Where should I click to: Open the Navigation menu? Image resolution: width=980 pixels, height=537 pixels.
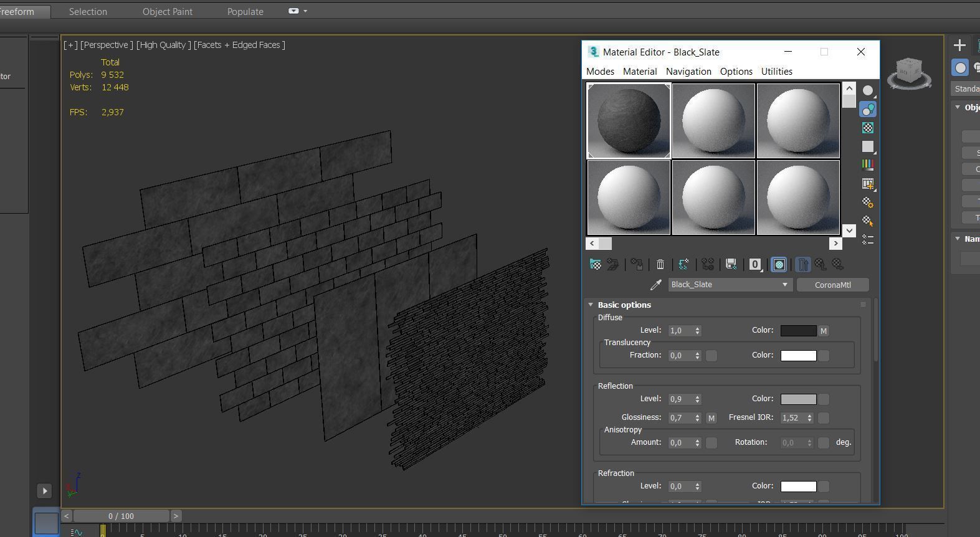688,72
